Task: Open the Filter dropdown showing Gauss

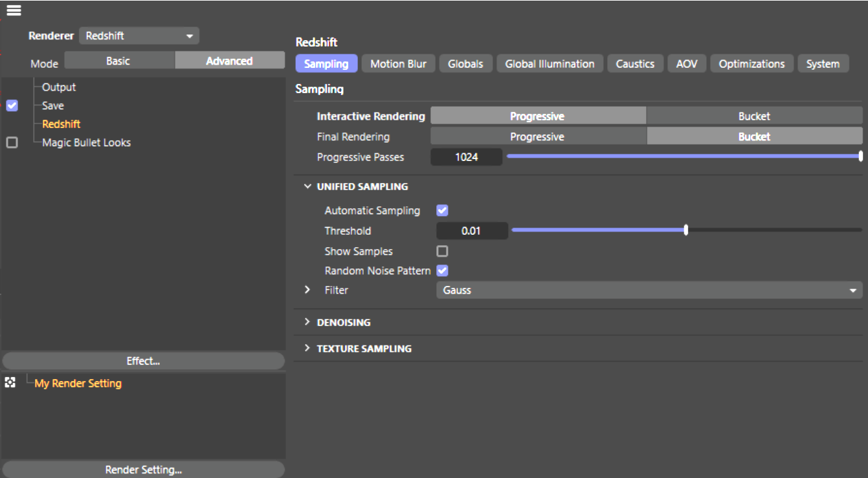Action: coord(649,290)
